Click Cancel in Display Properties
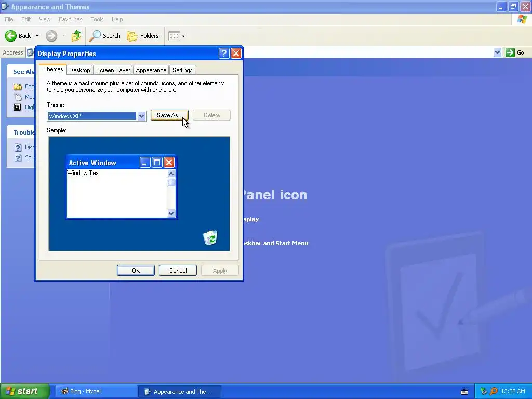Screen dimensions: 532x399 pyautogui.click(x=178, y=270)
